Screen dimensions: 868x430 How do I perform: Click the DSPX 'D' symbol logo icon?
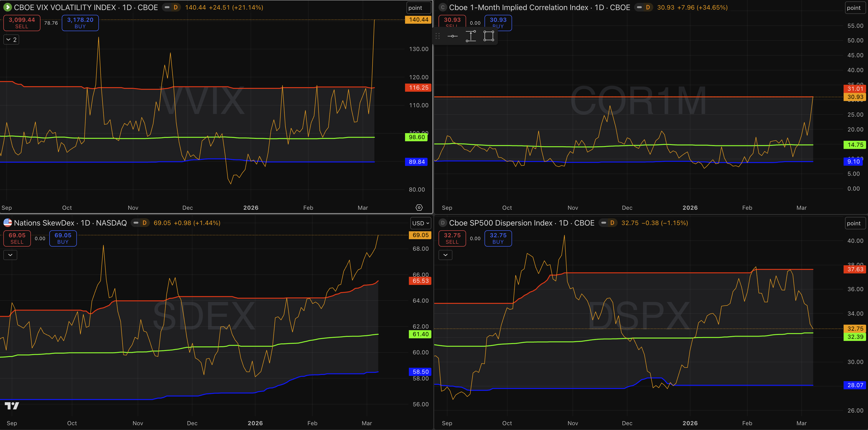click(x=443, y=223)
